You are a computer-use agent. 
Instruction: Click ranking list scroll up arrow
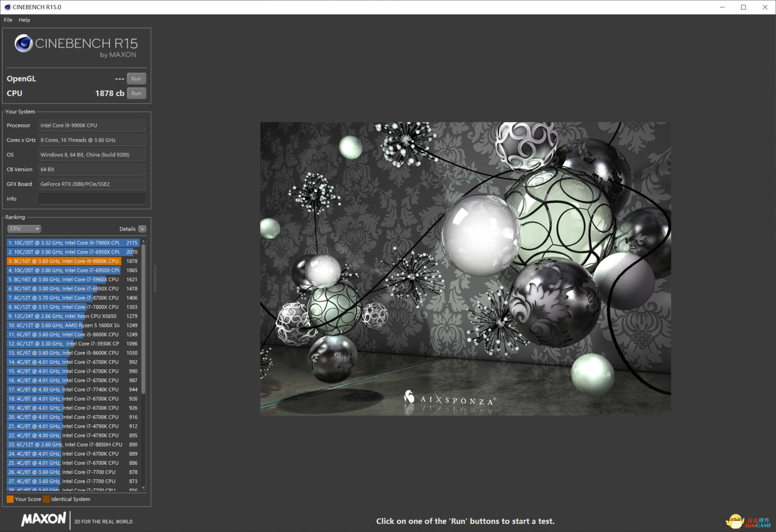point(144,242)
